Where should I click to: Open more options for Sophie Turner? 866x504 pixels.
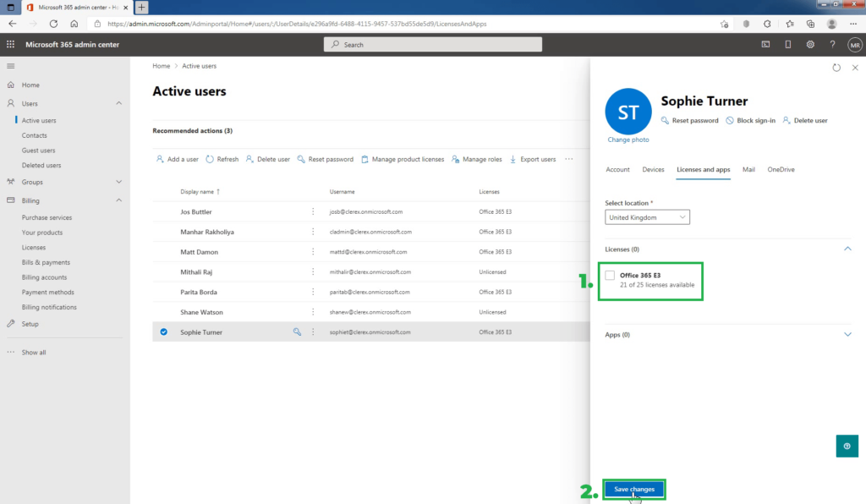coord(313,331)
